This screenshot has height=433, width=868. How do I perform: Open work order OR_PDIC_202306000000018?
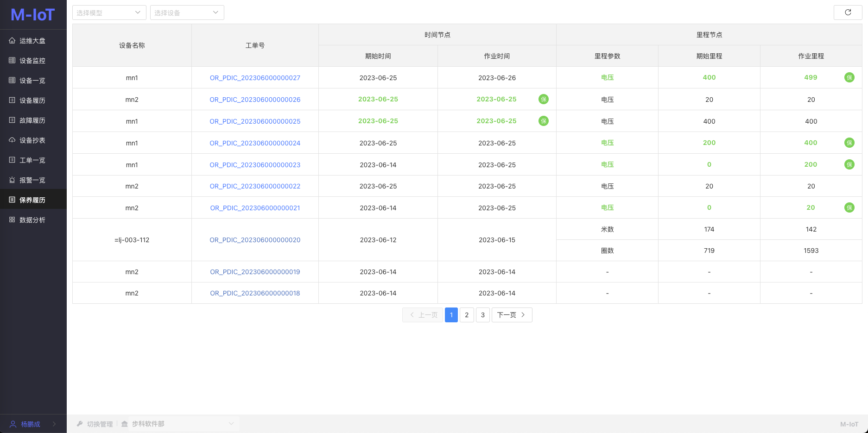click(x=255, y=293)
